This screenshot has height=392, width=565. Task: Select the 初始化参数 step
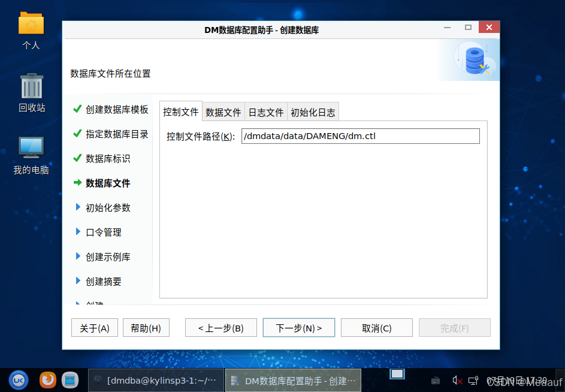pos(108,208)
